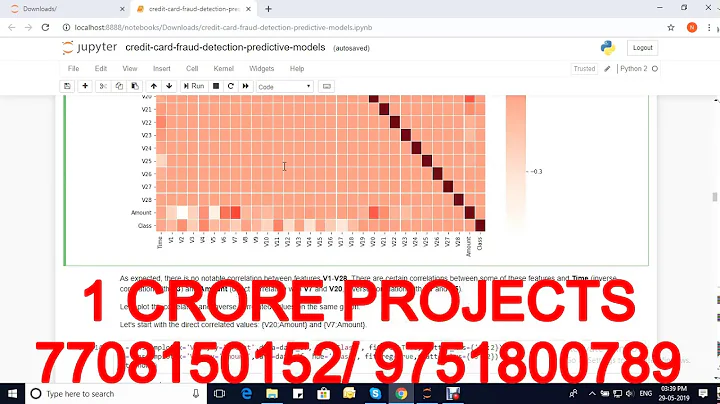The width and height of the screenshot is (720, 404).
Task: Open the Kernel menu
Action: pos(224,68)
